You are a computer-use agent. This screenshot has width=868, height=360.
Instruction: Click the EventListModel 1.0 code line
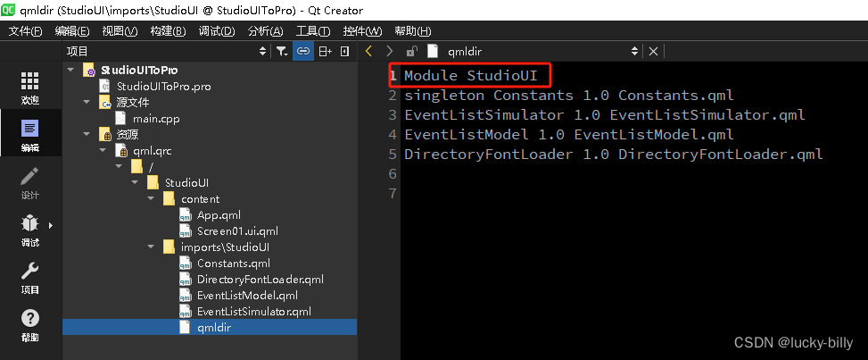pyautogui.click(x=569, y=135)
